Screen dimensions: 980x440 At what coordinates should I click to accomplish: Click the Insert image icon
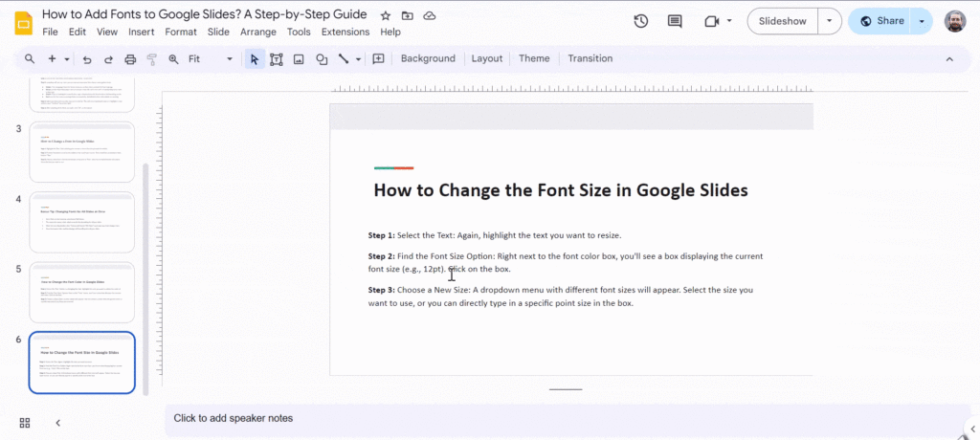[299, 59]
